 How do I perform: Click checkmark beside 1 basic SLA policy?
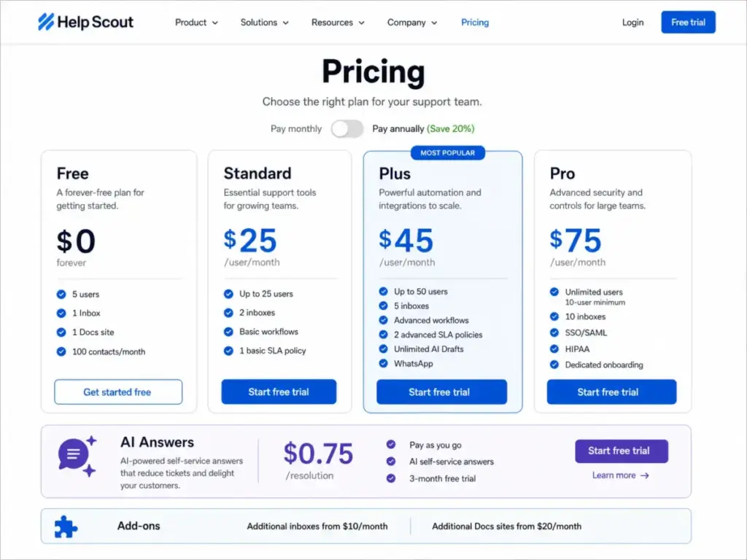click(228, 351)
